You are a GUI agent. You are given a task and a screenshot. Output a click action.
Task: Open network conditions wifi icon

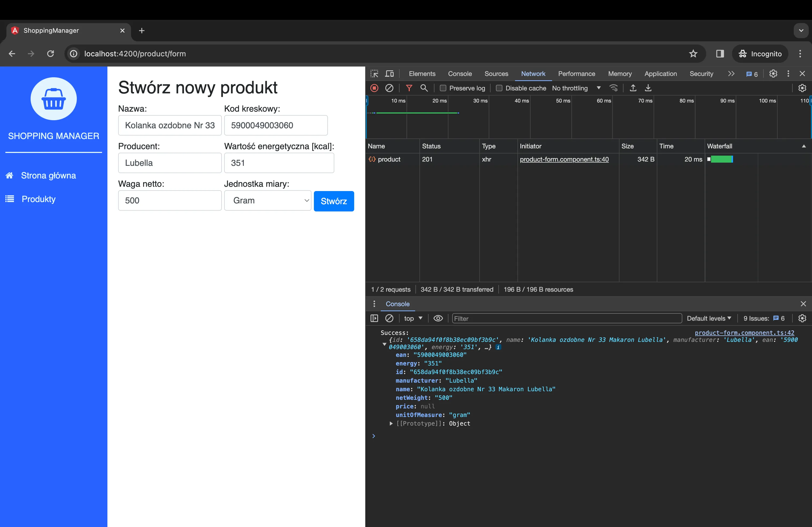[x=614, y=88]
